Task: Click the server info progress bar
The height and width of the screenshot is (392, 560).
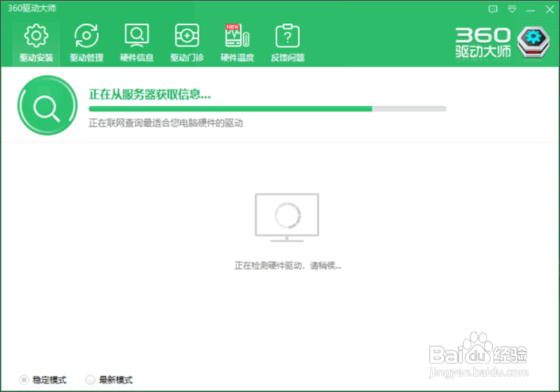Action: click(x=268, y=109)
